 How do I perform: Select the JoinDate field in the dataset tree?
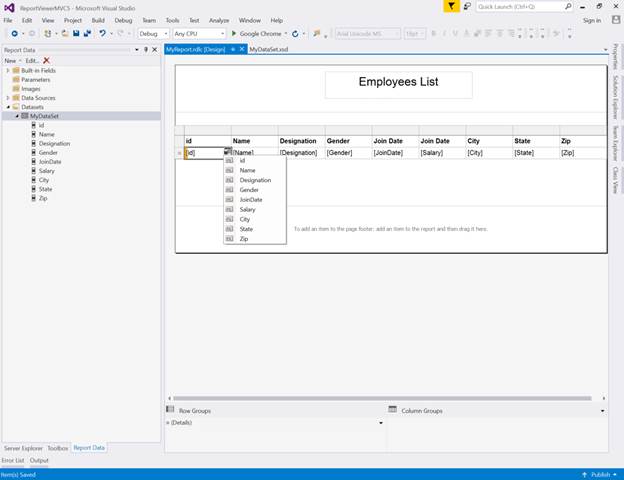pyautogui.click(x=50, y=162)
